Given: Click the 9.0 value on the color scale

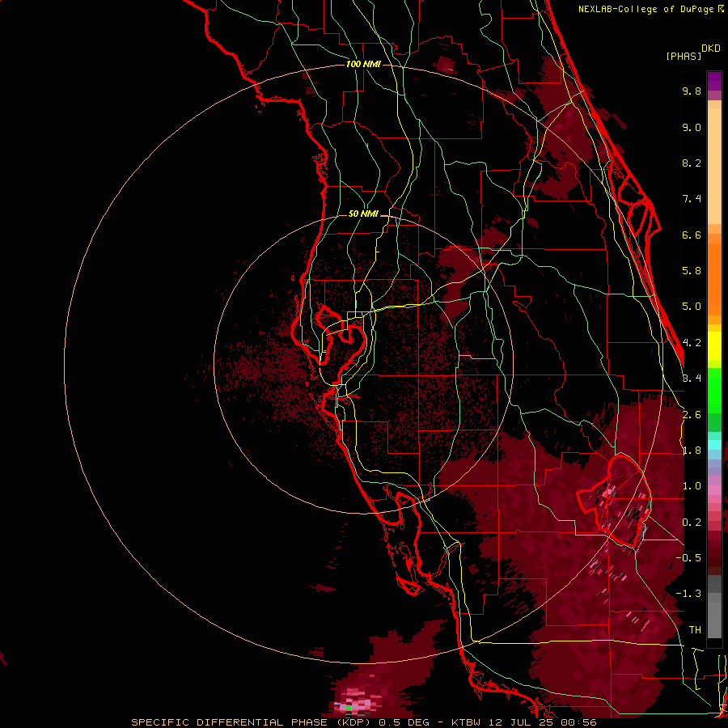Looking at the screenshot, I should (692, 128).
